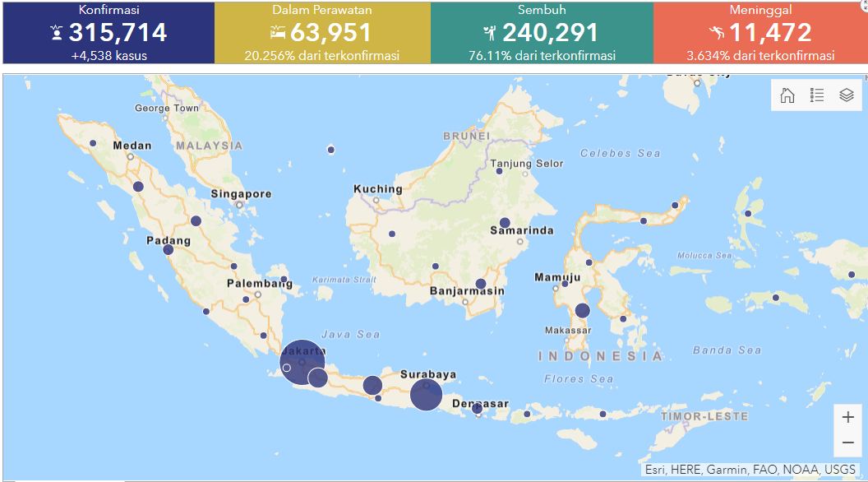Click the Kuching map label
868x482 pixels.
(x=378, y=189)
